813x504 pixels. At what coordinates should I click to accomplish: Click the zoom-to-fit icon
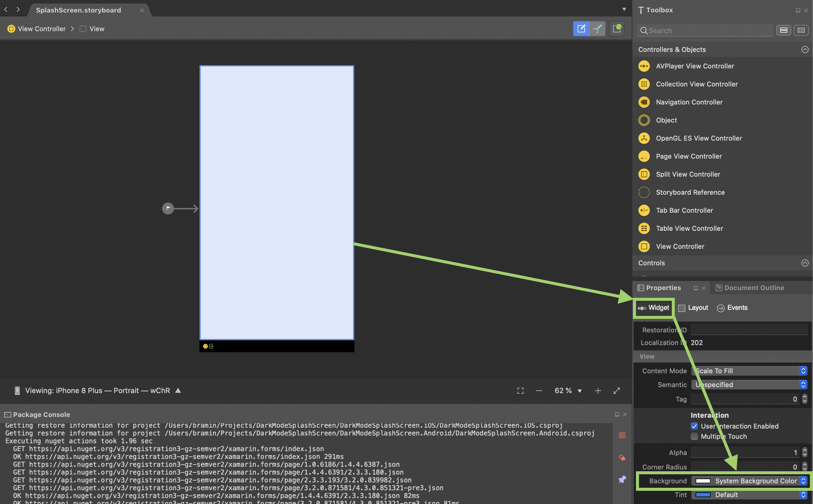(520, 391)
